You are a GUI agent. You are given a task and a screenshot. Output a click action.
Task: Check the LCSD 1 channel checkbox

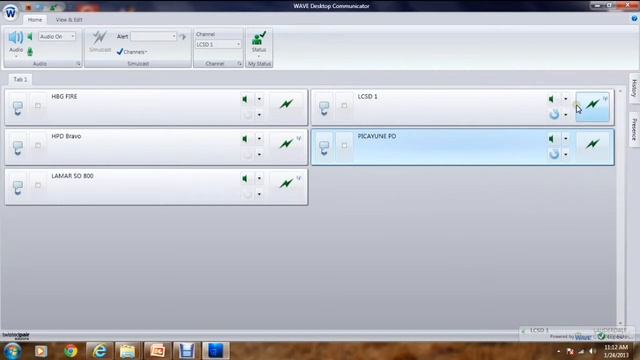click(x=344, y=106)
